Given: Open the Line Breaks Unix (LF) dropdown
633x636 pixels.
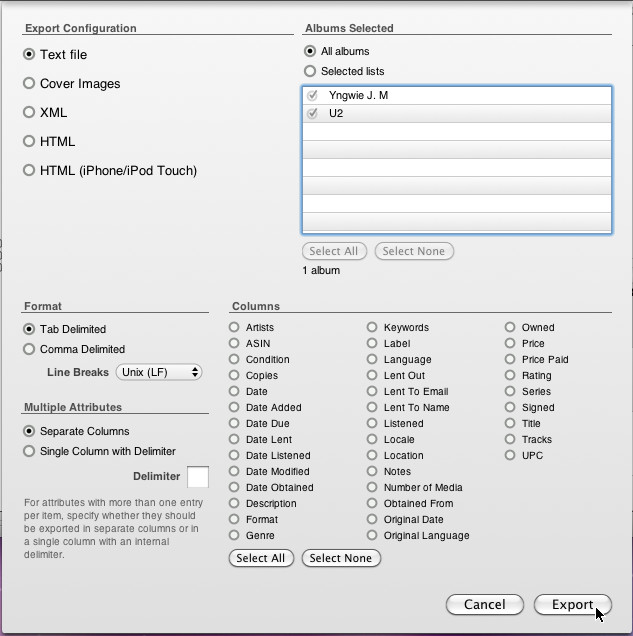Looking at the screenshot, I should click(159, 372).
